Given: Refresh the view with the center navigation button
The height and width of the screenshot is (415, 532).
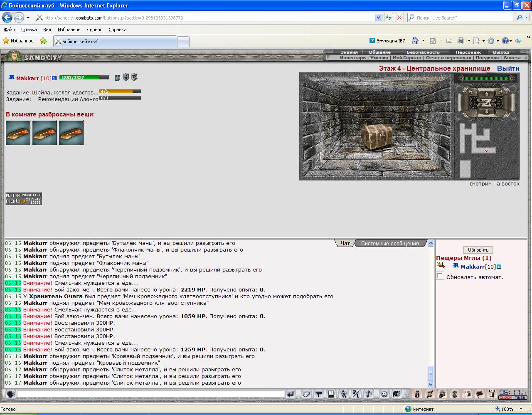Looking at the screenshot, I should click(x=486, y=103).
